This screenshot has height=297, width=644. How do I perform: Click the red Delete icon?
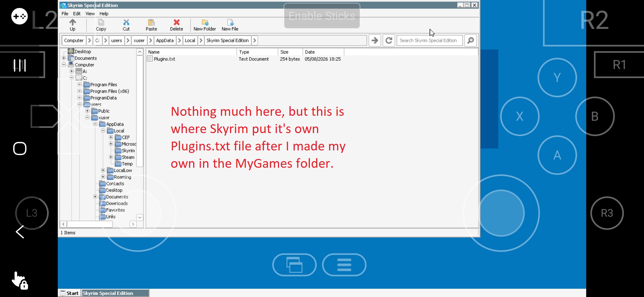click(x=176, y=22)
